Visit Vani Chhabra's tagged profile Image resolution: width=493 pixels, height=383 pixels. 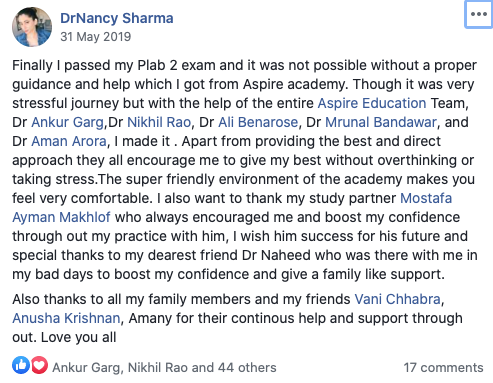[398, 299]
